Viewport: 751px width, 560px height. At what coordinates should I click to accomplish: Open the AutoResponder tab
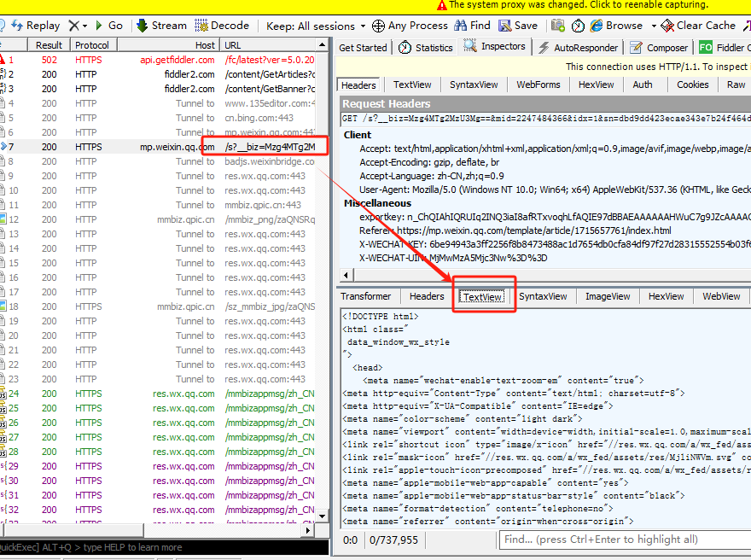pyautogui.click(x=578, y=48)
